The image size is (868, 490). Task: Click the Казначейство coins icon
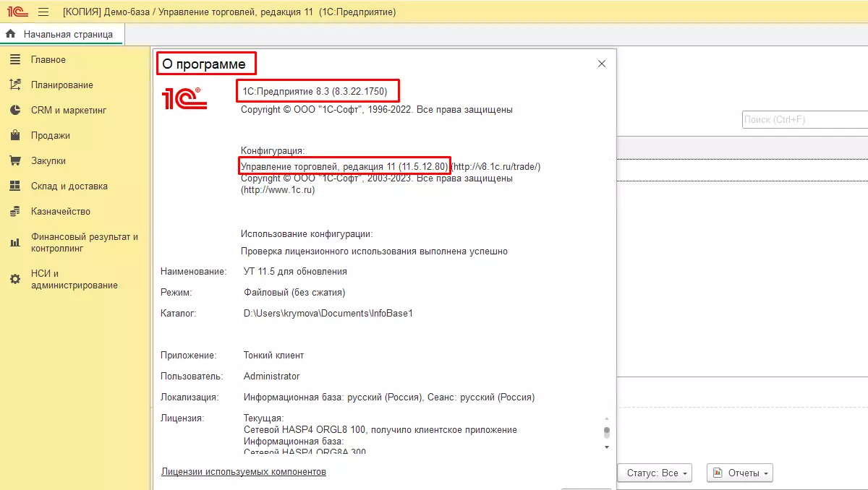point(15,211)
